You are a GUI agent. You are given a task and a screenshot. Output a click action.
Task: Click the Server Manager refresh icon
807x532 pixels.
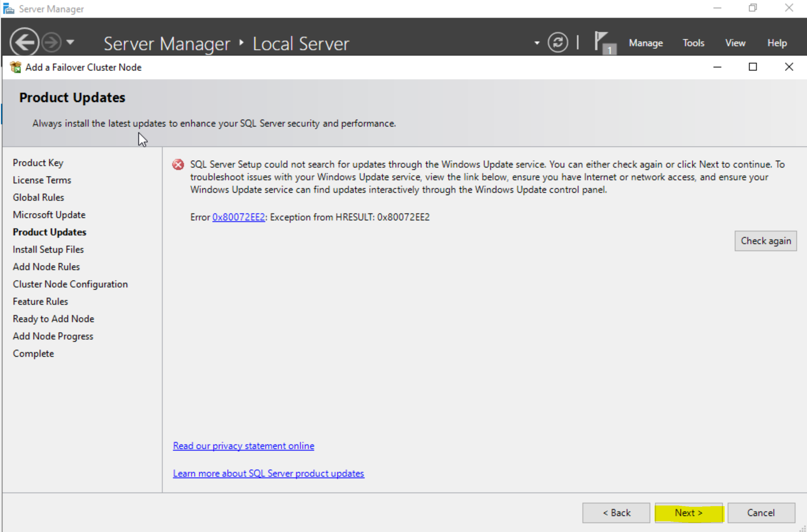click(x=557, y=42)
